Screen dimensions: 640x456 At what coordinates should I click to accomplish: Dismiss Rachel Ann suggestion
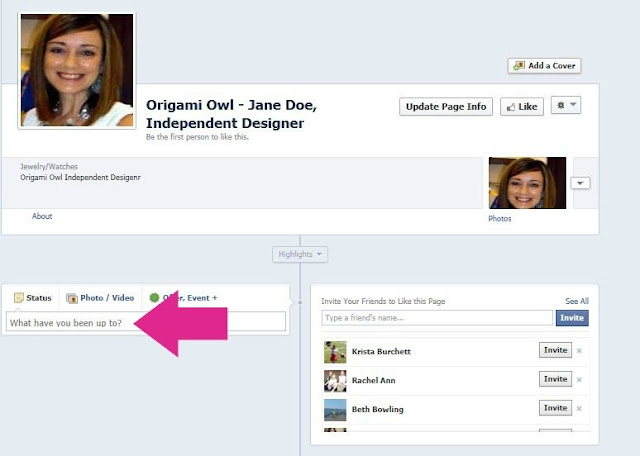(x=579, y=380)
